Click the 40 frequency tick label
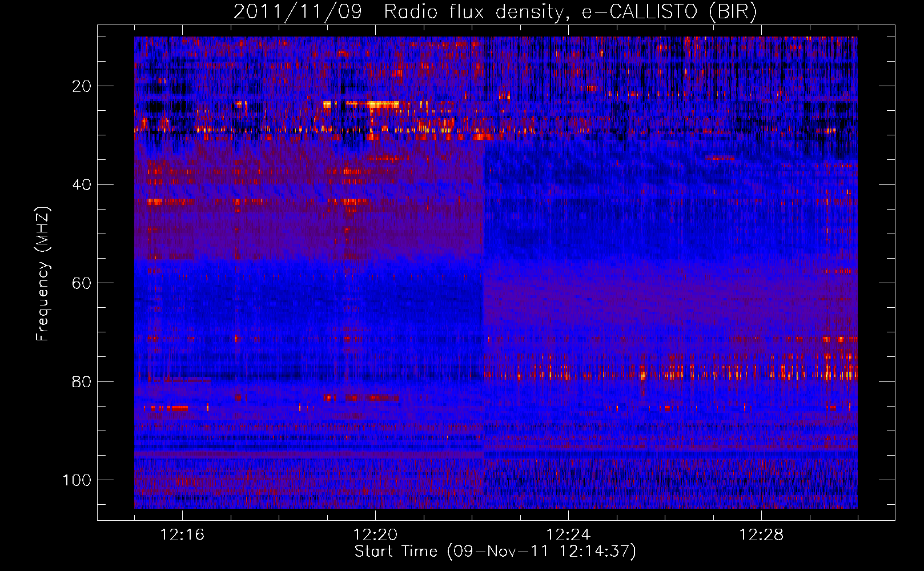Viewport: 924px width, 571px height. click(x=82, y=184)
